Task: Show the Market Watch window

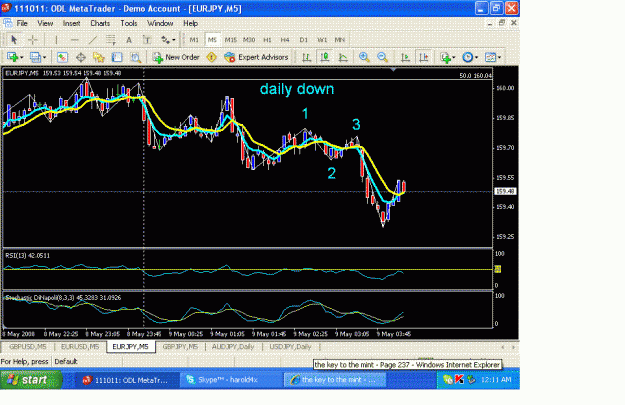Action: pyautogui.click(x=62, y=57)
